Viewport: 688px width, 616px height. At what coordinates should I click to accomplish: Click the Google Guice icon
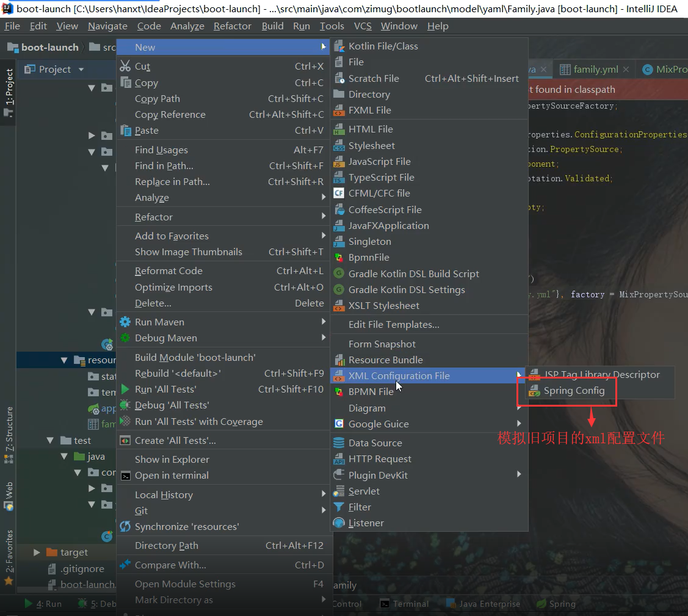click(x=339, y=424)
